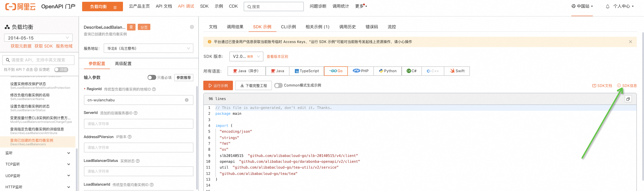Select Go language
The height and width of the screenshot is (191, 644).
pyautogui.click(x=336, y=71)
